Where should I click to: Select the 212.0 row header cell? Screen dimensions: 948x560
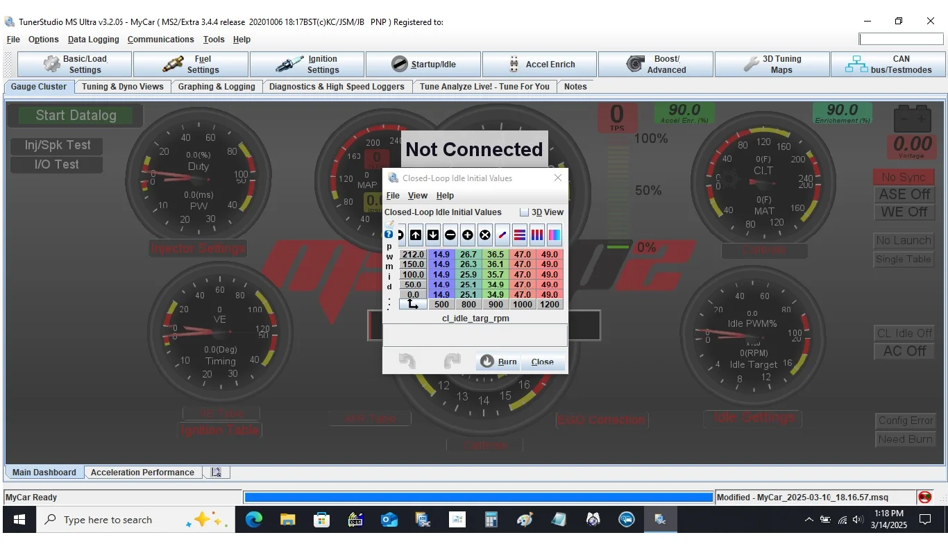(413, 255)
